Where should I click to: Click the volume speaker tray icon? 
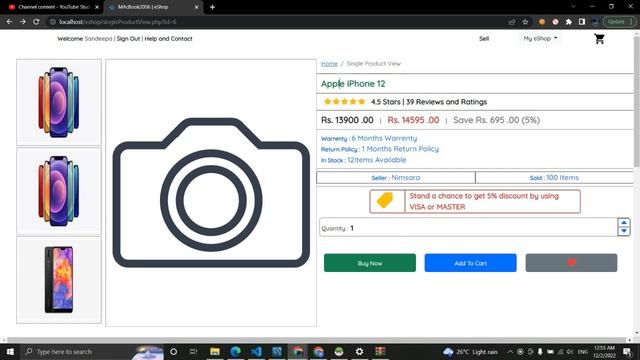570,351
